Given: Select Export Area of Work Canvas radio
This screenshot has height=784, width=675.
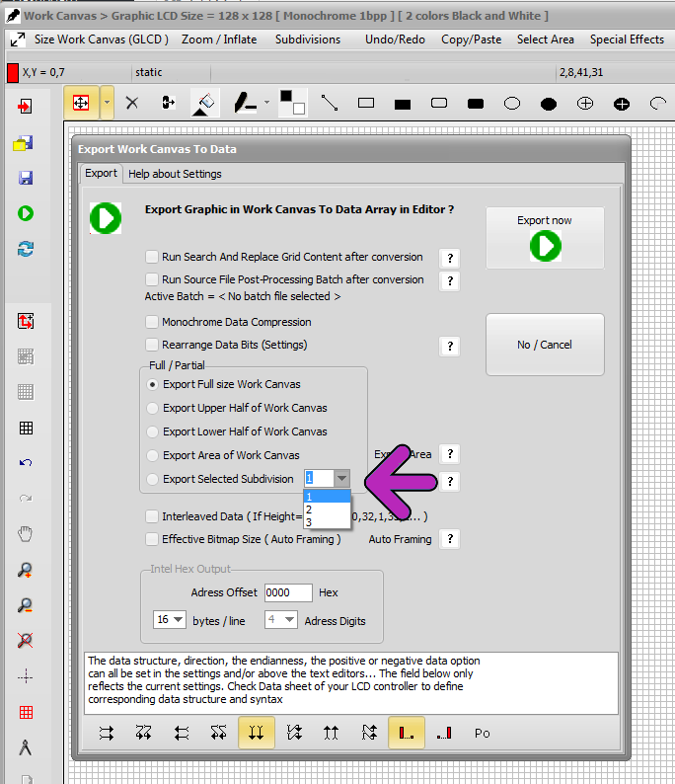Looking at the screenshot, I should [152, 455].
